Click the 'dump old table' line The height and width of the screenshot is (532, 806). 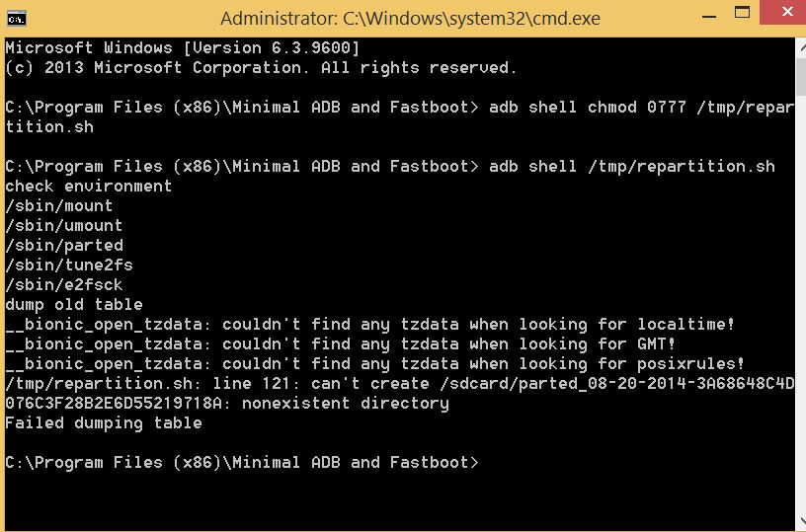[x=74, y=305]
